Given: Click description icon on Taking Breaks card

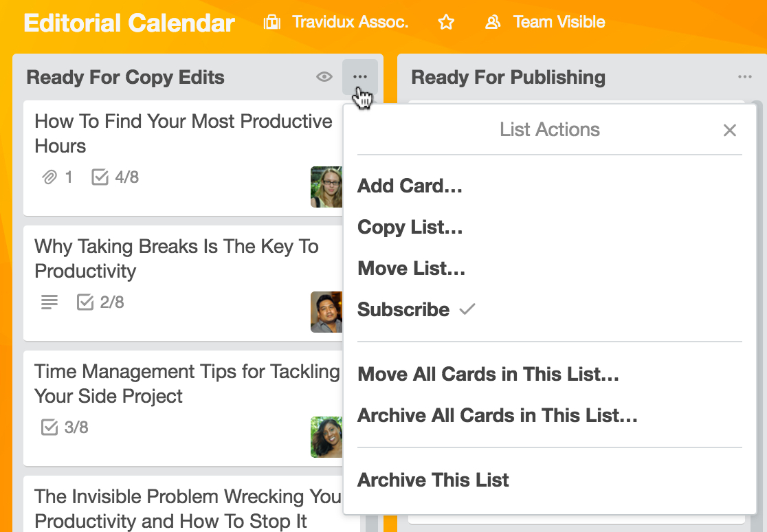Looking at the screenshot, I should pos(49,302).
